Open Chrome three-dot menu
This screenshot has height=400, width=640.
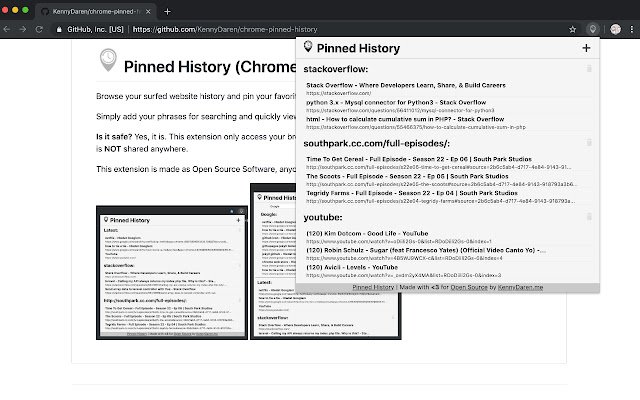coord(632,29)
